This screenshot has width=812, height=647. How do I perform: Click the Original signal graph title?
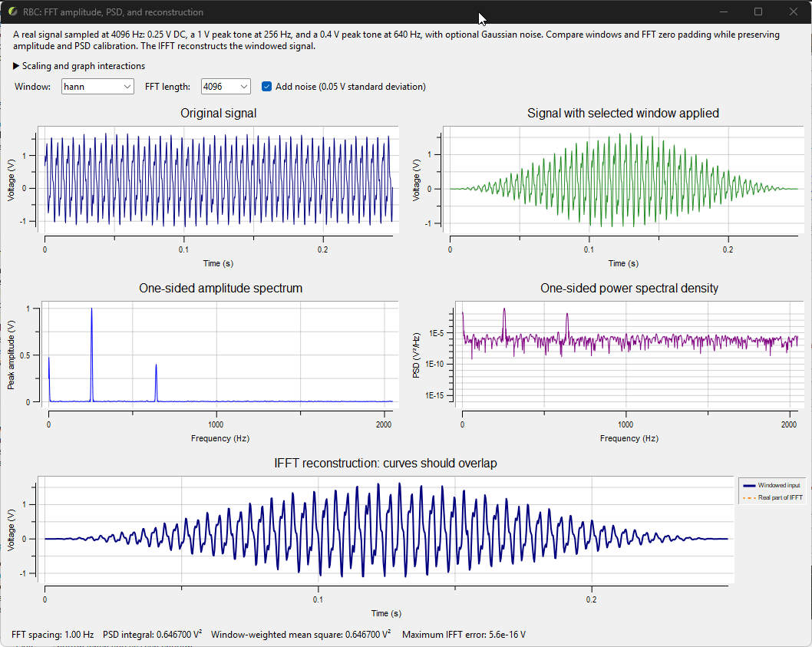[x=219, y=113]
